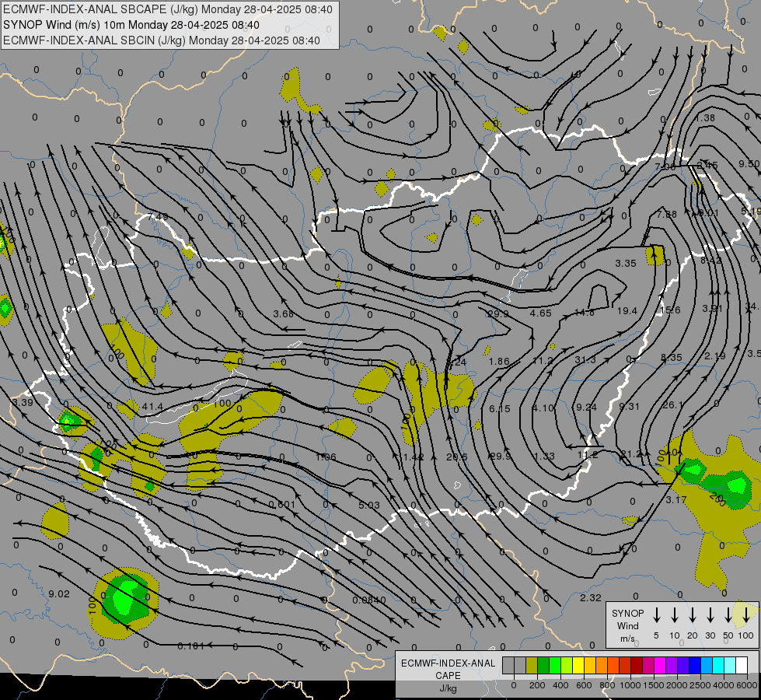761x700 pixels.
Task: Pick the dark red CAPE legend swatch
Action: [637, 665]
